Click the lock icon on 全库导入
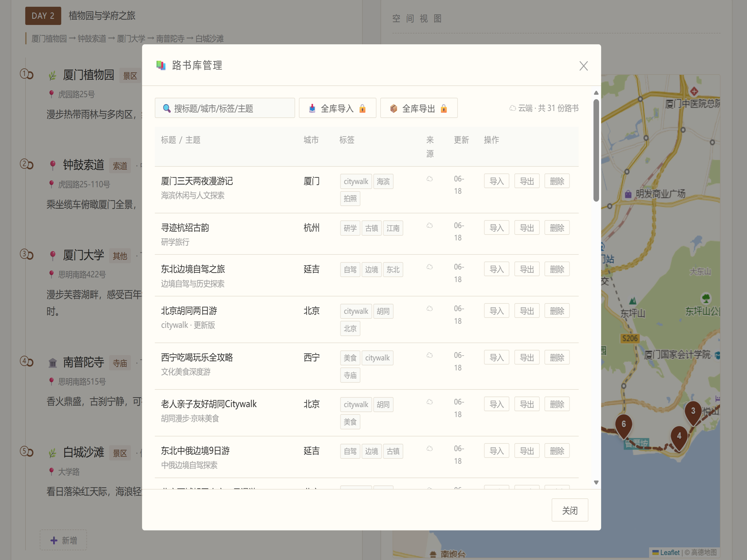Screen dimensions: 747x560 pyautogui.click(x=362, y=108)
